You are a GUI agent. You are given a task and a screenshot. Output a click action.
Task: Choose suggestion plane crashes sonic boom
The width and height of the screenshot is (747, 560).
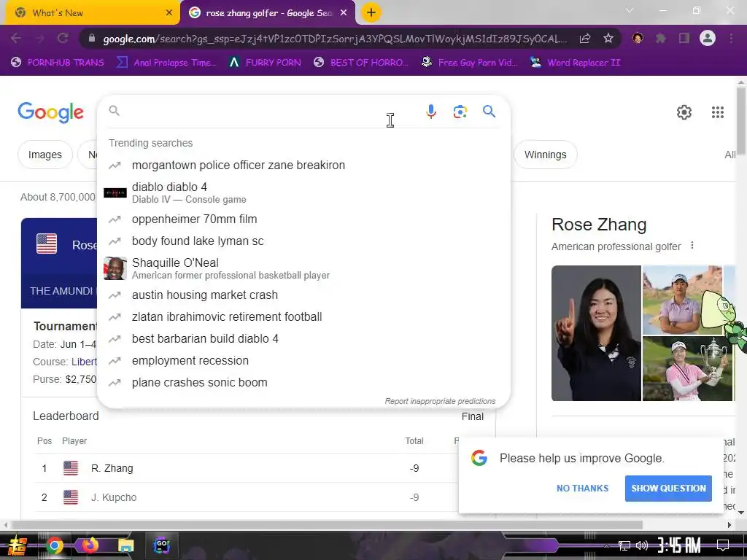[303, 382]
